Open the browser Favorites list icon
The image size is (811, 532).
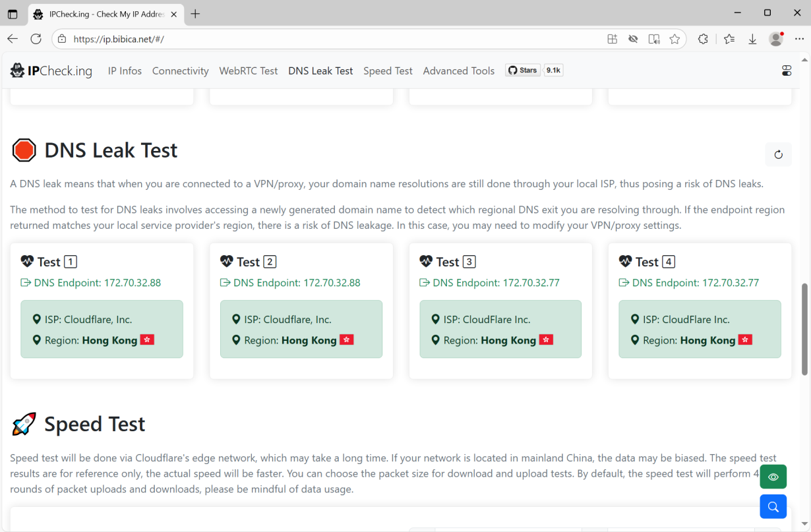pos(729,39)
